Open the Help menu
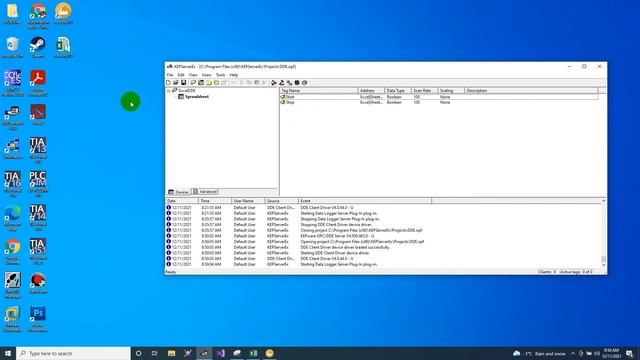Image resolution: width=640 pixels, height=360 pixels. coord(233,75)
